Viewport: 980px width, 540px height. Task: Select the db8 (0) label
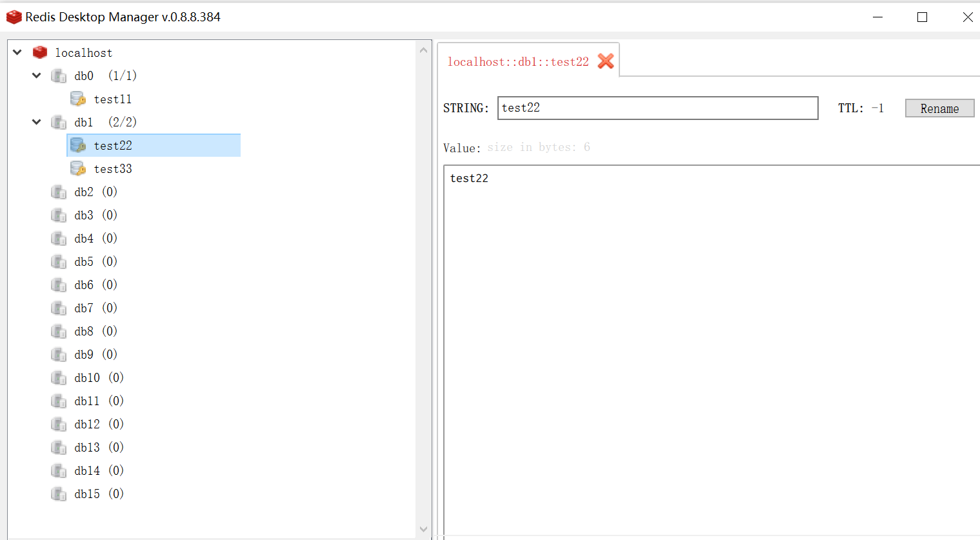95,332
